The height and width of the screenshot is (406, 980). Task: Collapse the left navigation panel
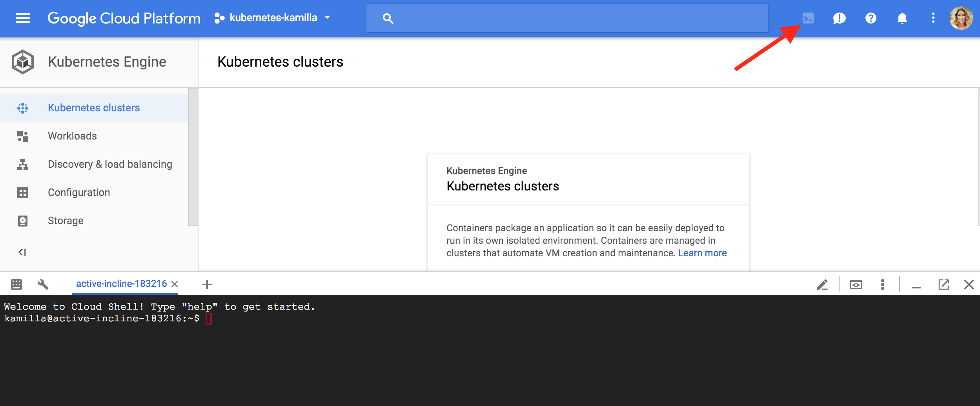(22, 252)
